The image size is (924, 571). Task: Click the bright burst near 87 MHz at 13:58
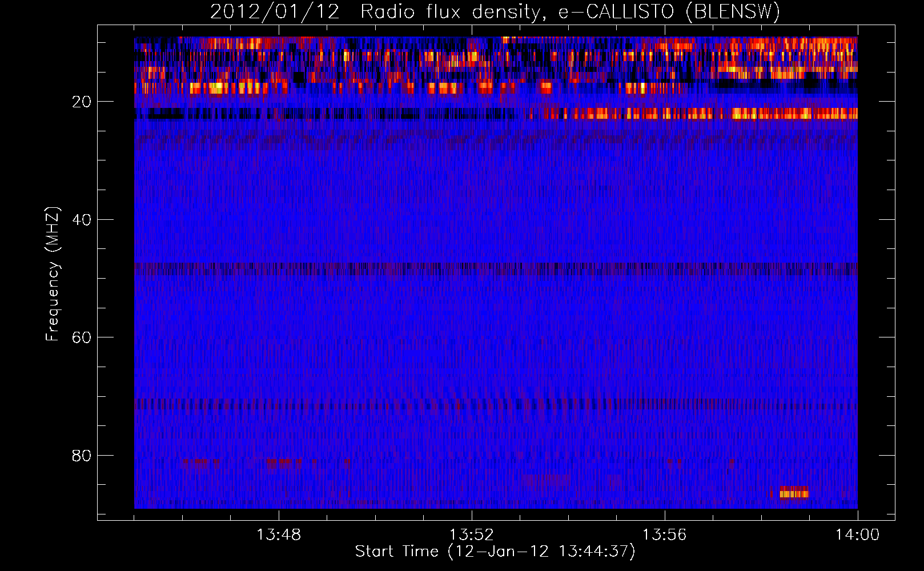[x=794, y=492]
